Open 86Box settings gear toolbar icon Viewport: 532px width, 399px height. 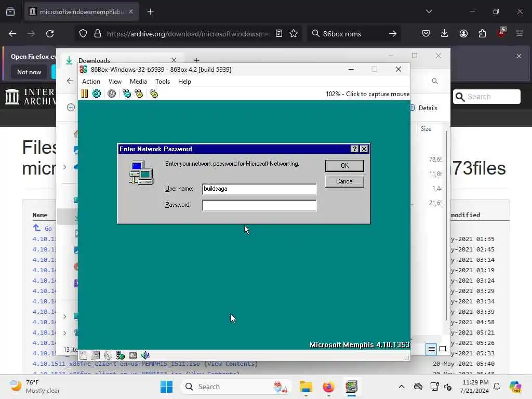tap(154, 94)
